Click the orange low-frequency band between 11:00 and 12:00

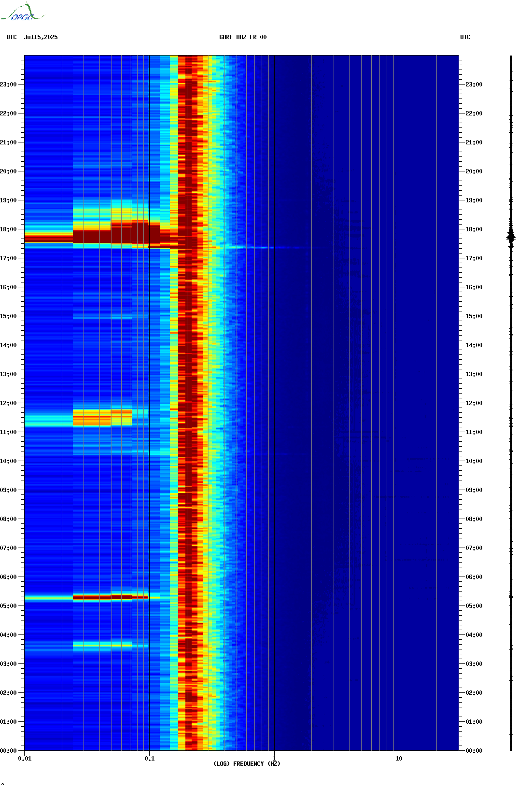(x=102, y=417)
